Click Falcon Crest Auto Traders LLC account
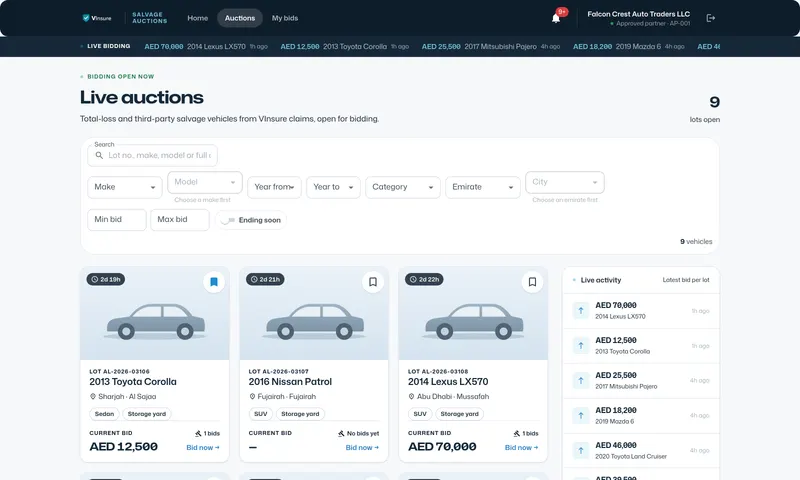The width and height of the screenshot is (800, 480). (x=638, y=18)
